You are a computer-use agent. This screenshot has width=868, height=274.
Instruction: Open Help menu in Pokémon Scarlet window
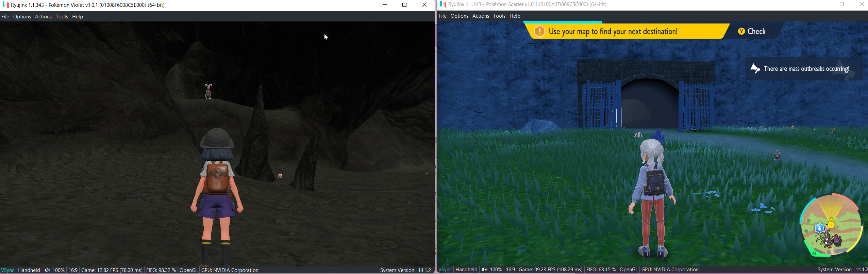coord(515,16)
